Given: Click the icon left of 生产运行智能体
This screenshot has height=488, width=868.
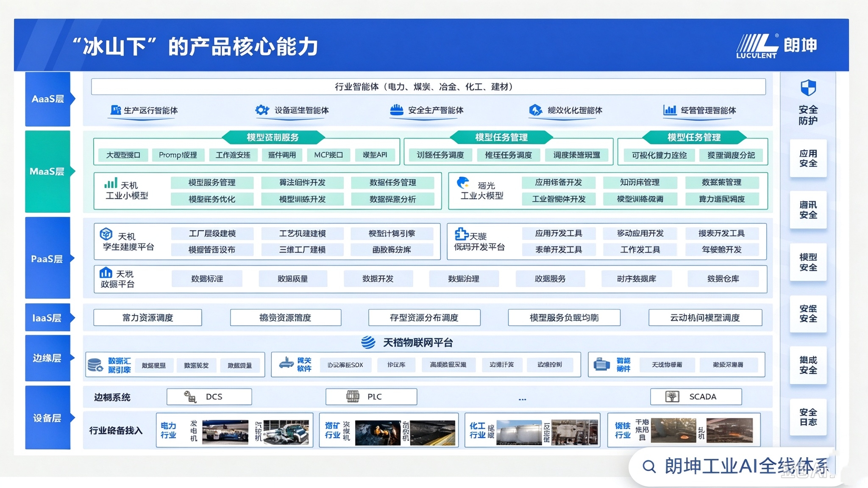Looking at the screenshot, I should click(115, 110).
